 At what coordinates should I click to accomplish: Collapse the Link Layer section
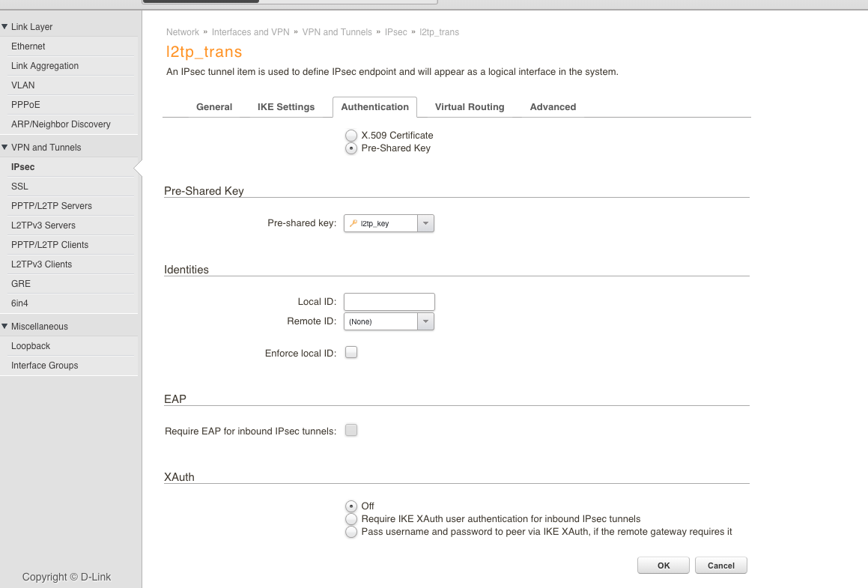coord(5,27)
